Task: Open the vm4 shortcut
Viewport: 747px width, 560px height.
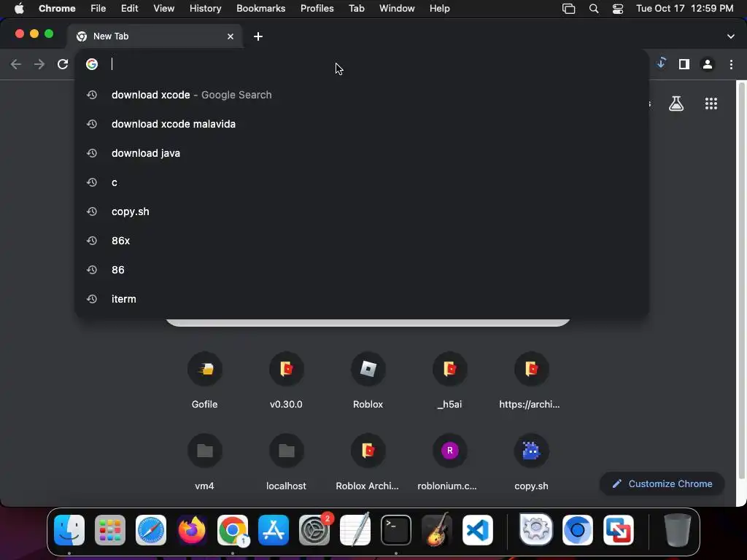Action: 204,462
